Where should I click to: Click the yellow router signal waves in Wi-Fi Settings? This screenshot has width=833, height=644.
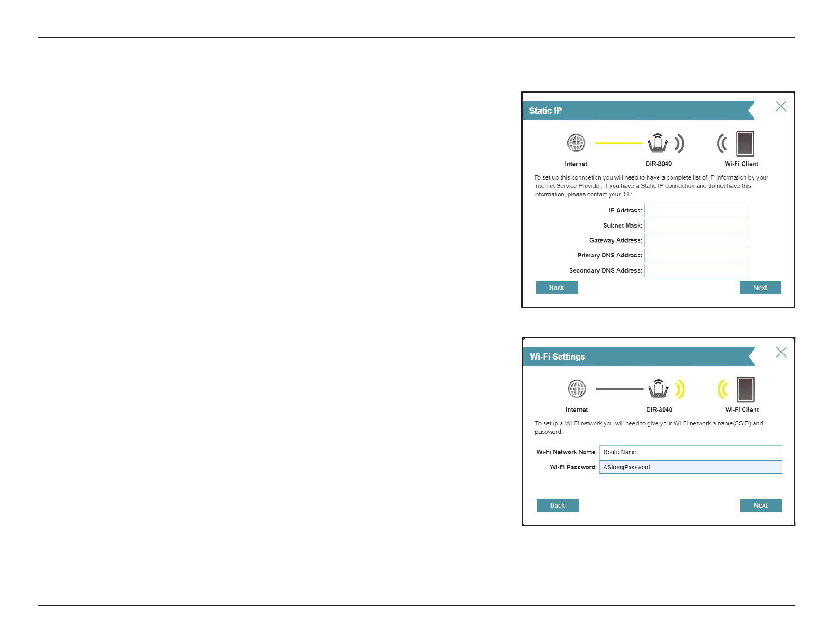(680, 389)
